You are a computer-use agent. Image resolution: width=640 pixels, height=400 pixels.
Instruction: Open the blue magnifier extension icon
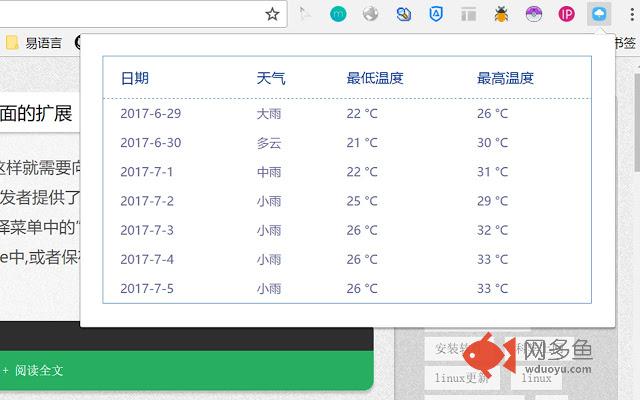[x=403, y=14]
